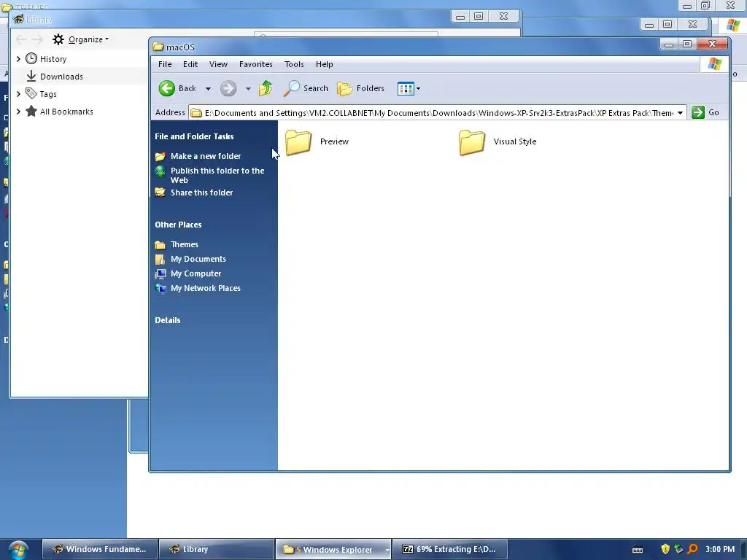
Task: Click the Share this folder icon
Action: tap(160, 192)
